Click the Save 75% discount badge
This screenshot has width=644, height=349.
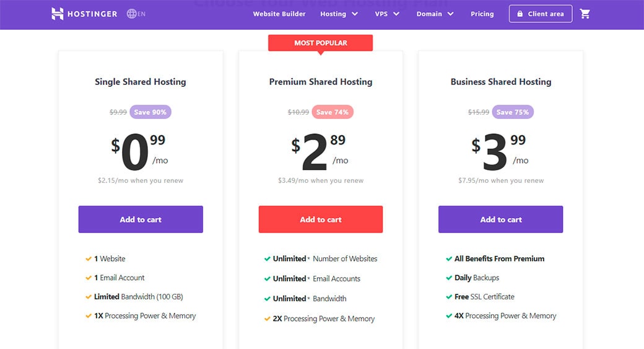pyautogui.click(x=513, y=112)
